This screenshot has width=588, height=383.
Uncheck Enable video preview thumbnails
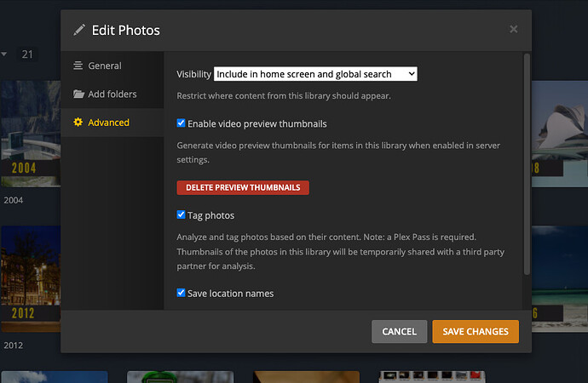pyautogui.click(x=182, y=123)
